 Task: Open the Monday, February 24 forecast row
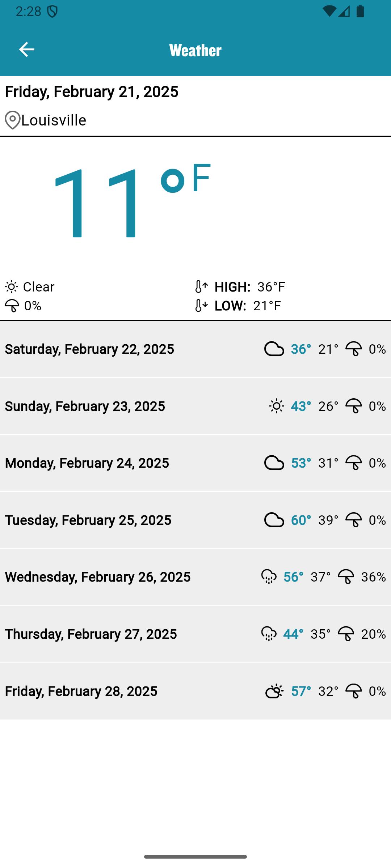(195, 463)
